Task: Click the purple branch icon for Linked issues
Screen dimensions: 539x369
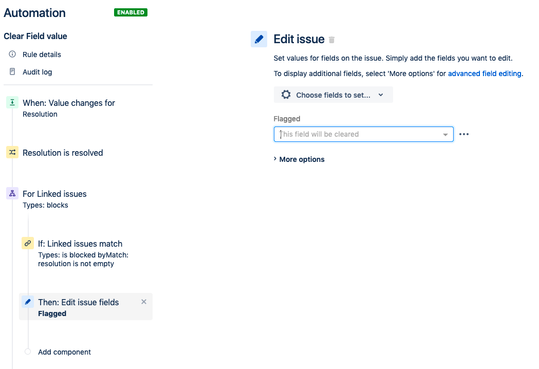Action: click(x=12, y=193)
